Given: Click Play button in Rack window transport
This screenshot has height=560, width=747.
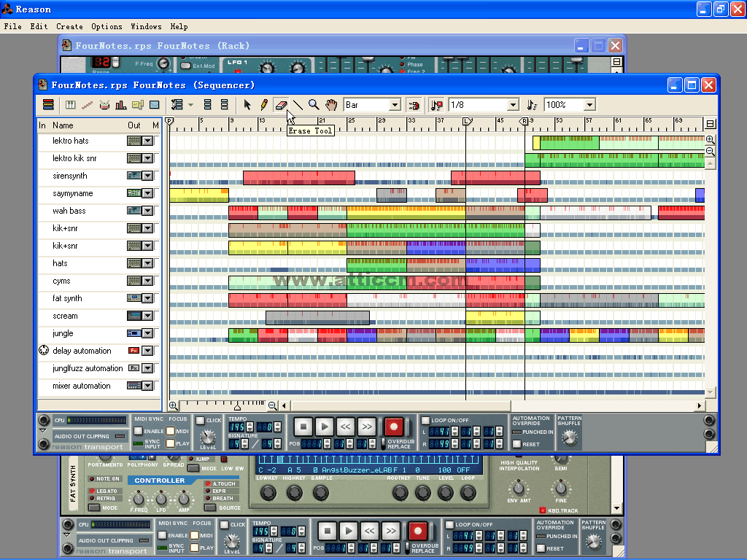Looking at the screenshot, I should (348, 531).
